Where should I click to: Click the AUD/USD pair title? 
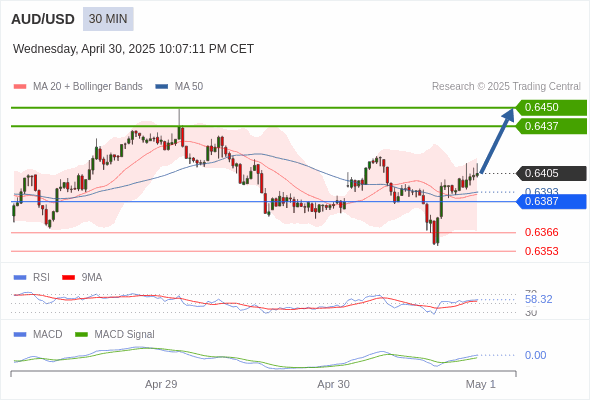43,19
